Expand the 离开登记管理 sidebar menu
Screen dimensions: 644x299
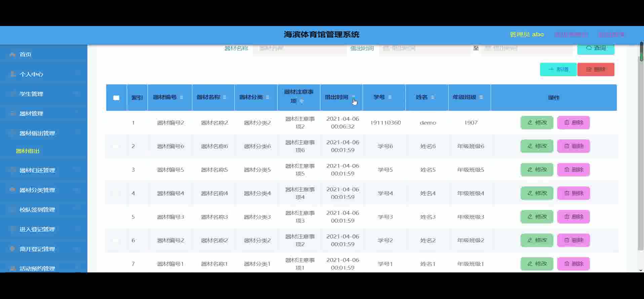coord(44,249)
